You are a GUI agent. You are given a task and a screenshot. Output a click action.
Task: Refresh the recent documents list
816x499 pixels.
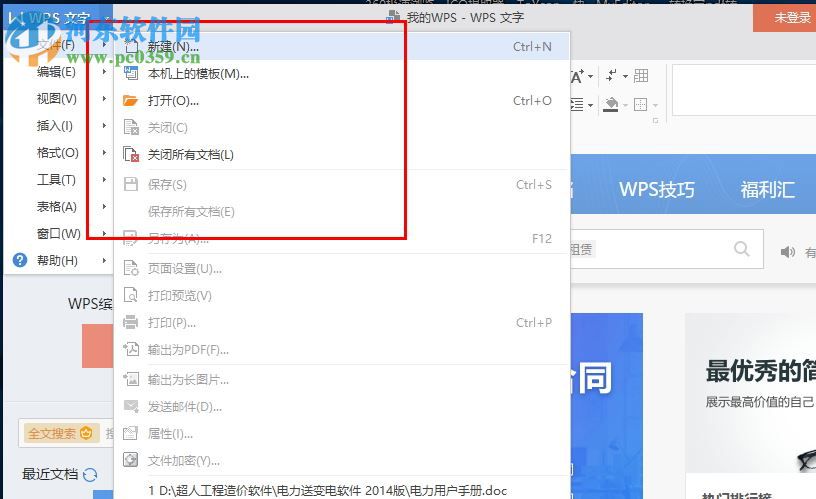click(x=90, y=475)
